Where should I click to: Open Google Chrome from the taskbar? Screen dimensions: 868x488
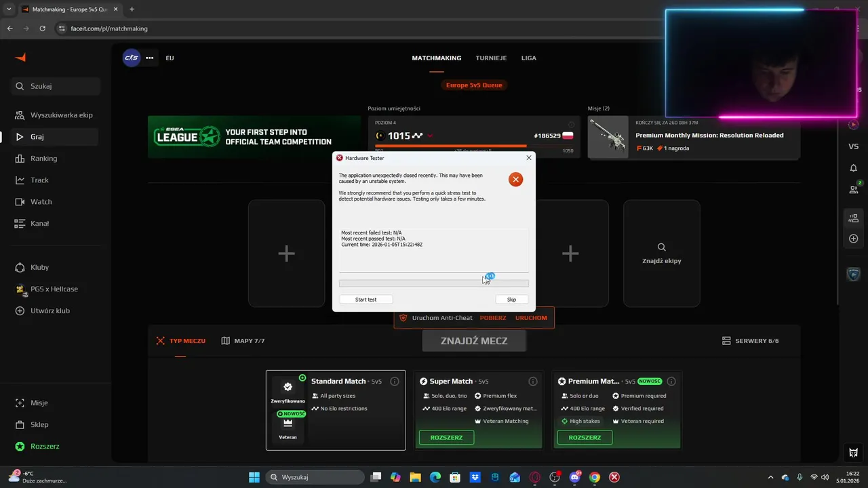(x=595, y=477)
